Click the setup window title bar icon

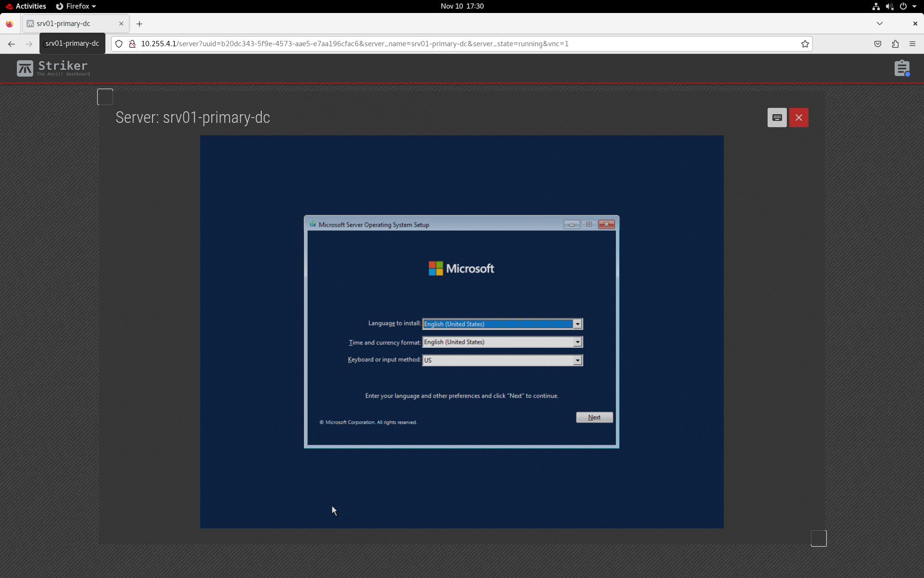[312, 224]
